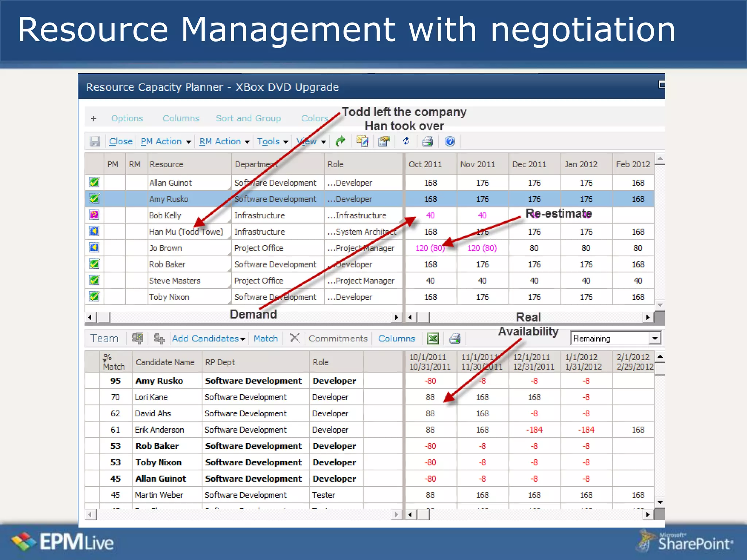Click the find candidates key icon
The width and height of the screenshot is (747, 560).
tap(159, 338)
